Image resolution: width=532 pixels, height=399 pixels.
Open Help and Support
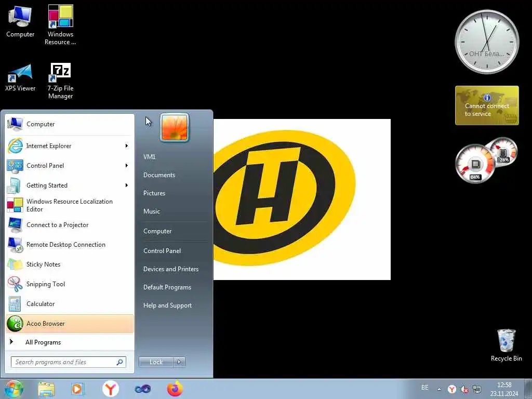click(167, 305)
